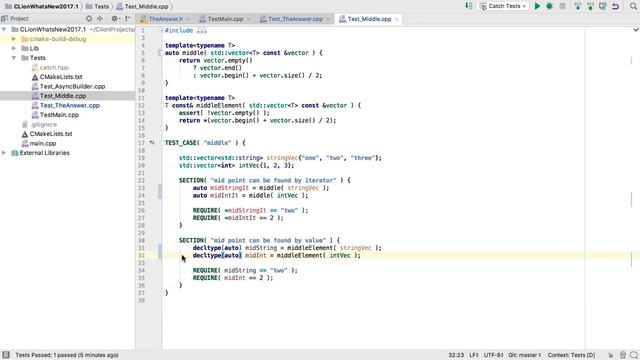Open catch.hpp in project tree
Image resolution: width=640 pixels, height=360 pixels.
click(x=54, y=67)
